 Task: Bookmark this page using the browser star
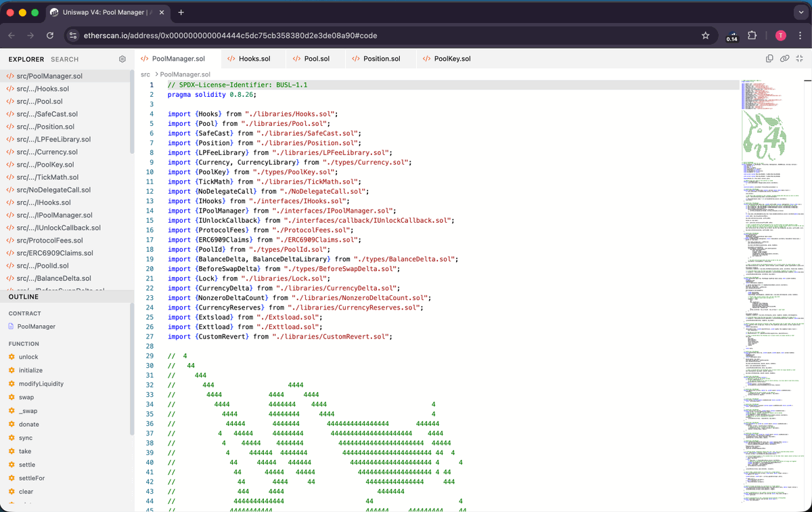705,35
